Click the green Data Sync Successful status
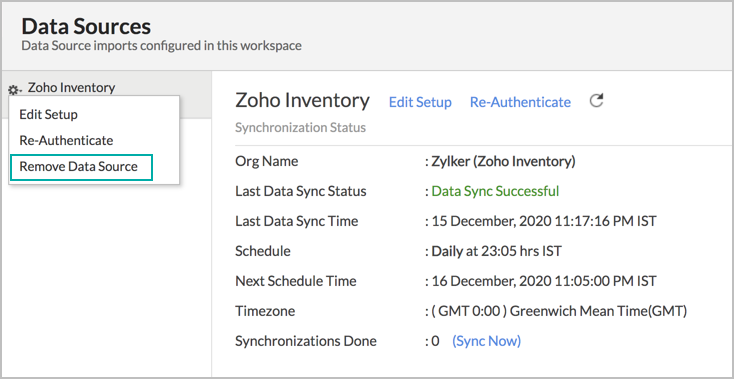The width and height of the screenshot is (734, 379). point(495,191)
